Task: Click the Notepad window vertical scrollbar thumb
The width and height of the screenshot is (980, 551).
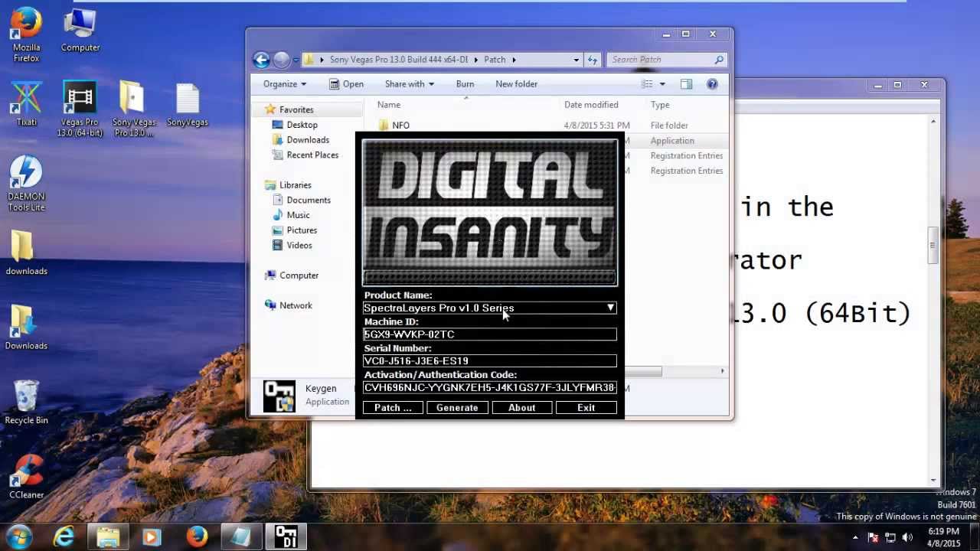Action: coord(933,246)
